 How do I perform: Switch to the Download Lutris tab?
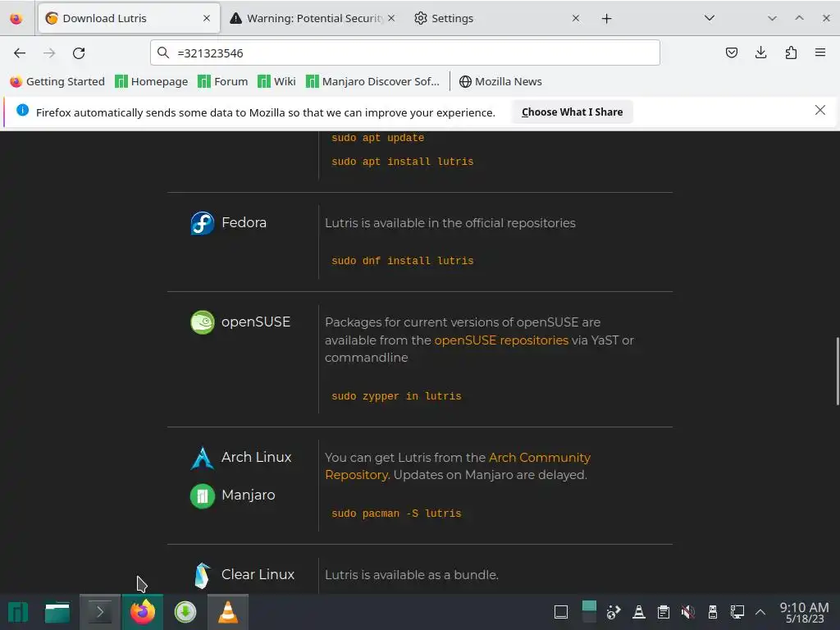(129, 18)
